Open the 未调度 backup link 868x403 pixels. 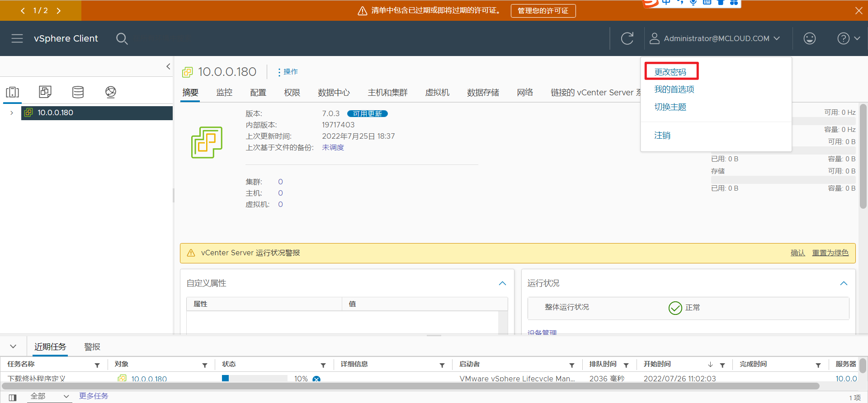point(333,148)
